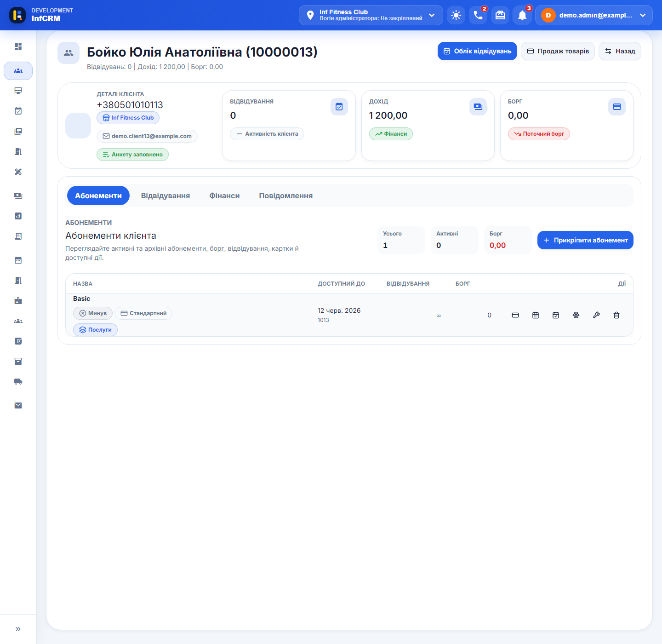
Task: Click the Поточний борг chip
Action: pyautogui.click(x=539, y=134)
